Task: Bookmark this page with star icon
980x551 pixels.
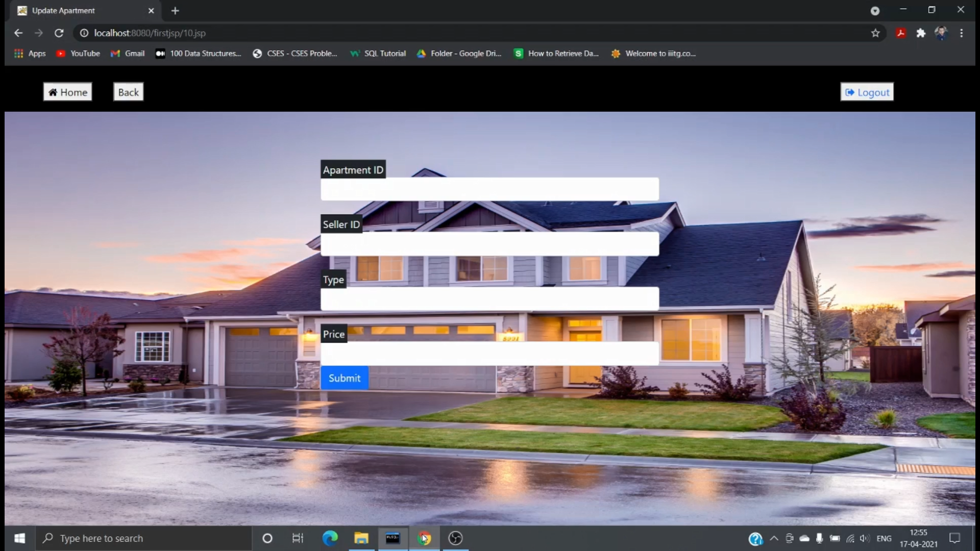Action: (875, 33)
